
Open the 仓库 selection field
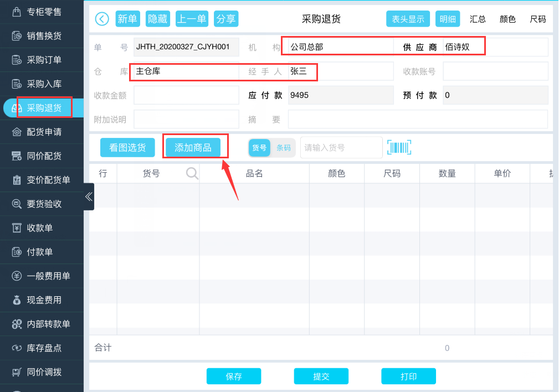tap(186, 71)
